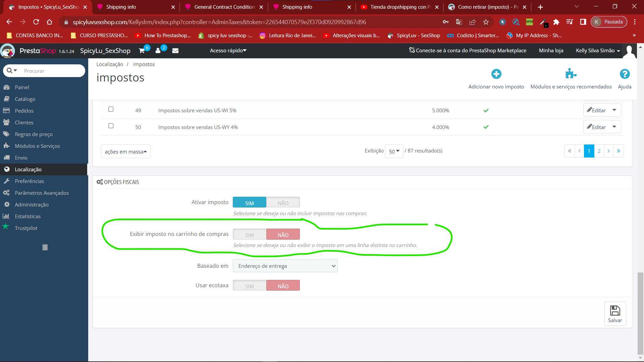
Task: Click the share page icon in address bar
Action: pos(472,22)
